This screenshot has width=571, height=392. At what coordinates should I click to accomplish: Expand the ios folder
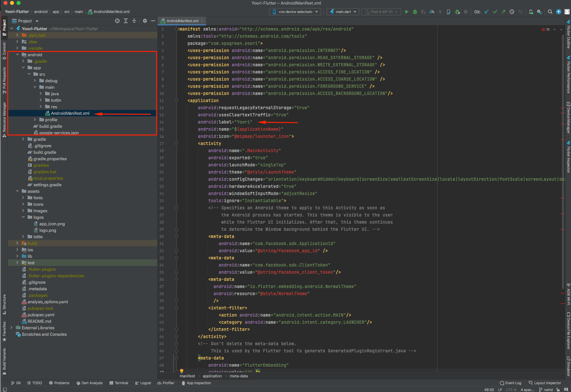pyautogui.click(x=17, y=250)
